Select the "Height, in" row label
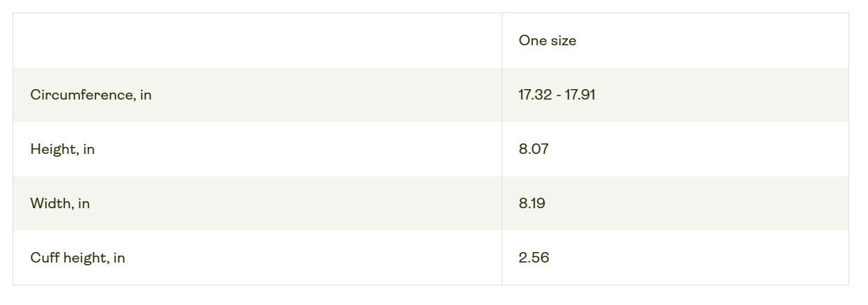This screenshot has height=305, width=868. click(62, 149)
